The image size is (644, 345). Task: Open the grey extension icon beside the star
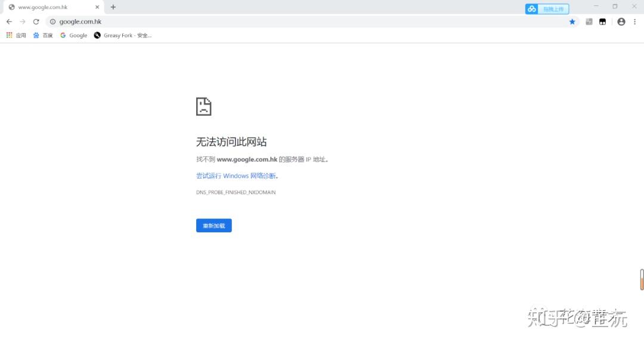click(589, 21)
